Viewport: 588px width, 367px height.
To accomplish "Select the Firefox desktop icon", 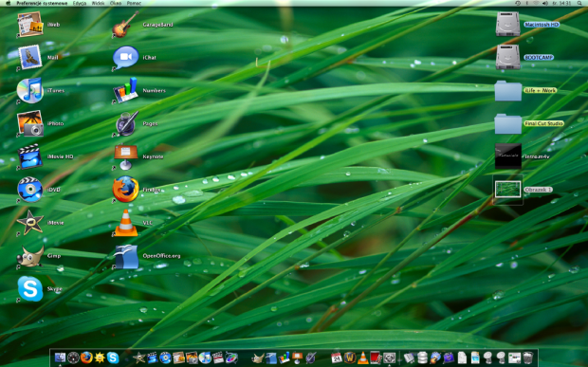I will 125,190.
